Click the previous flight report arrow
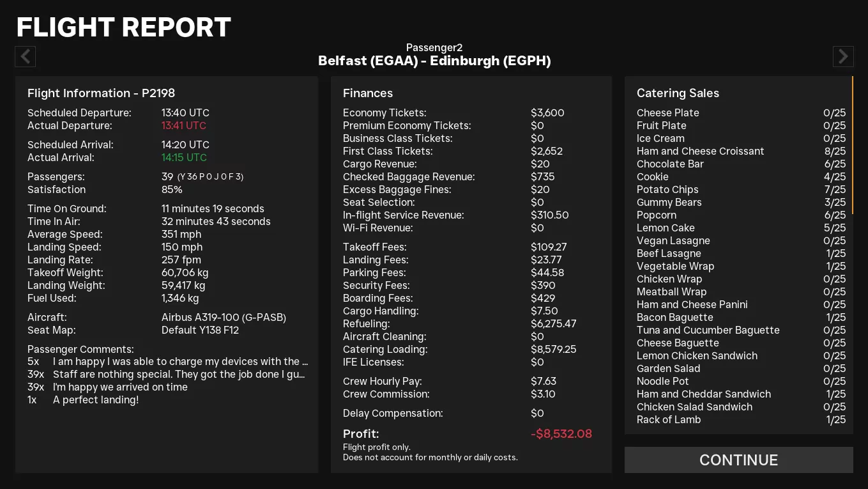The image size is (868, 489). [x=26, y=57]
